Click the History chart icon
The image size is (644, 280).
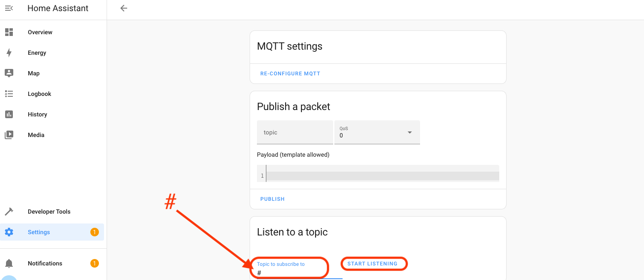(9, 114)
